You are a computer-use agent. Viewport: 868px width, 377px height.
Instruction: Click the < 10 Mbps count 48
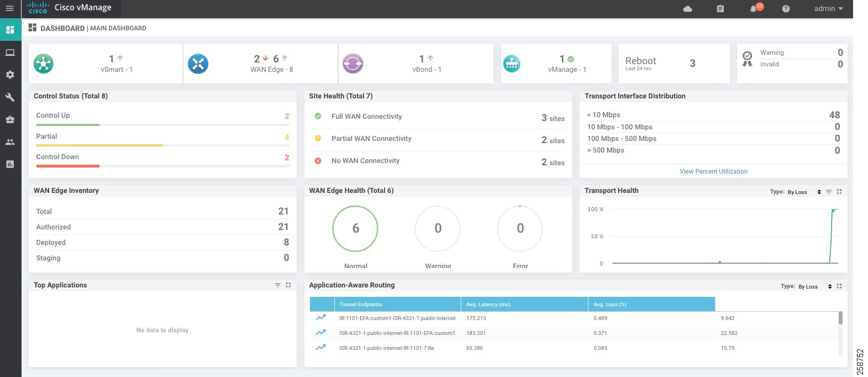(834, 115)
